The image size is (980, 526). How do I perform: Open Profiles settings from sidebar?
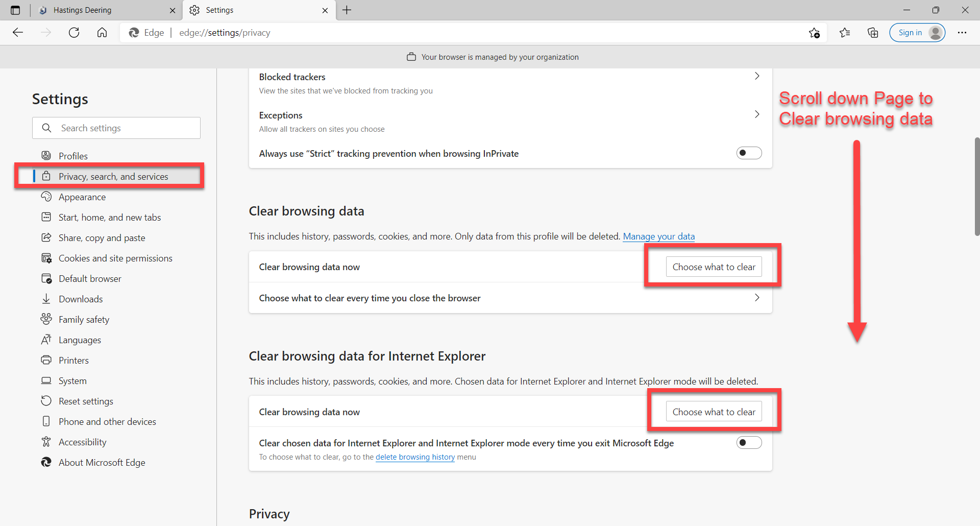[x=72, y=156]
